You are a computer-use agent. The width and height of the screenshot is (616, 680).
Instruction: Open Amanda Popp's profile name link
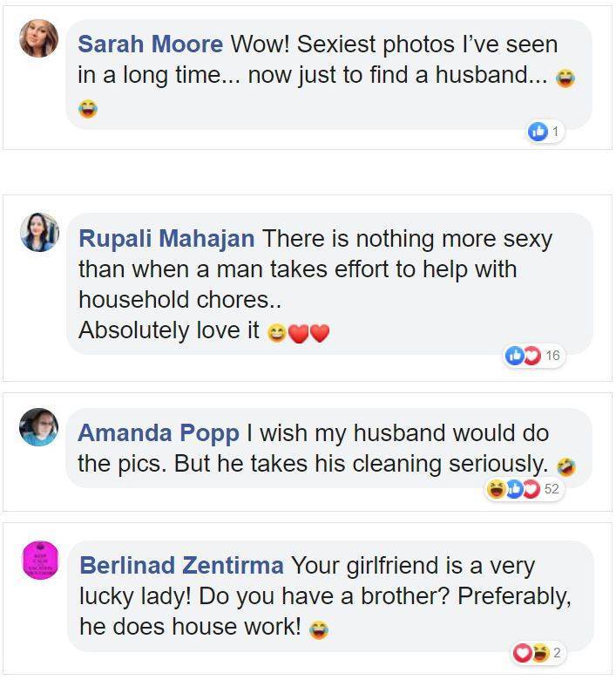pos(158,433)
